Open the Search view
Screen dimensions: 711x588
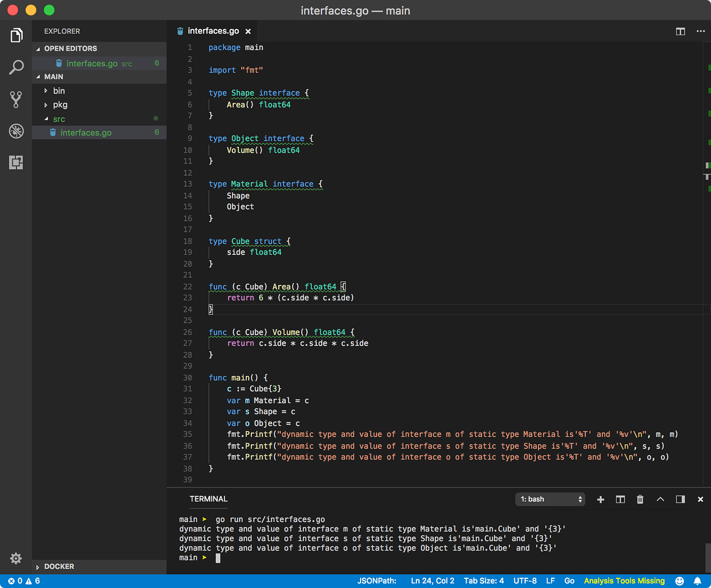[x=16, y=67]
